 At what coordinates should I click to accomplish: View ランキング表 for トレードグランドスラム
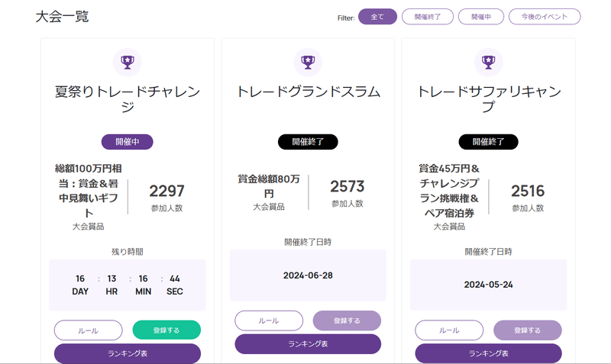pos(308,343)
